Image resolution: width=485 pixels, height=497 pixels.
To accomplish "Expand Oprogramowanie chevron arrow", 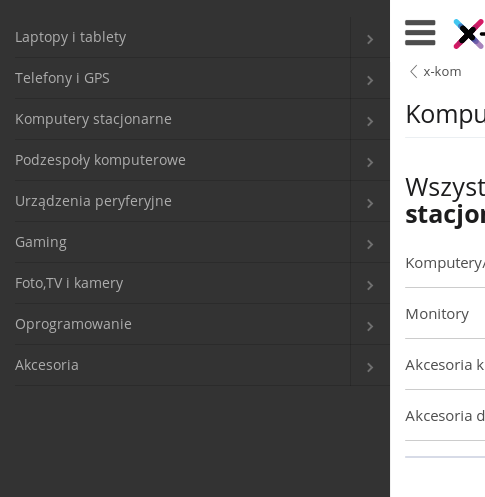I will 370,326.
